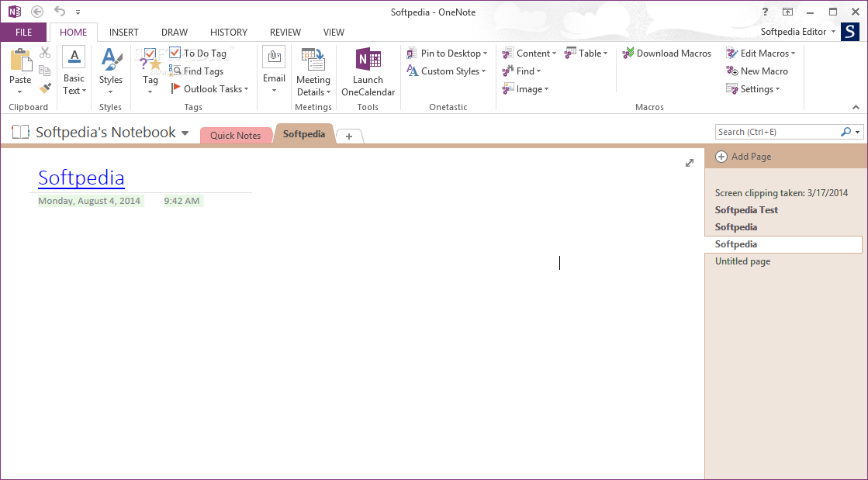Open ribbon display options icon
Viewport: 868px width, 480px height.
click(788, 12)
